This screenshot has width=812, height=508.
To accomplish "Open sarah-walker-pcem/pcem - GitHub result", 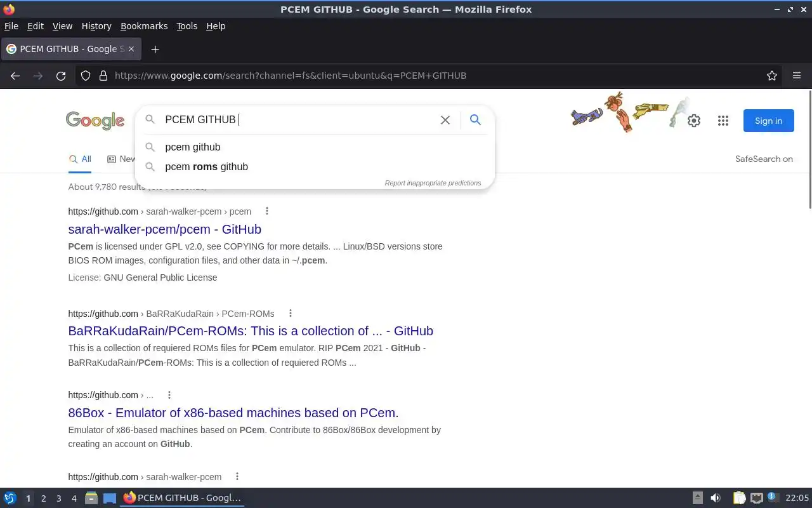I will [x=164, y=229].
